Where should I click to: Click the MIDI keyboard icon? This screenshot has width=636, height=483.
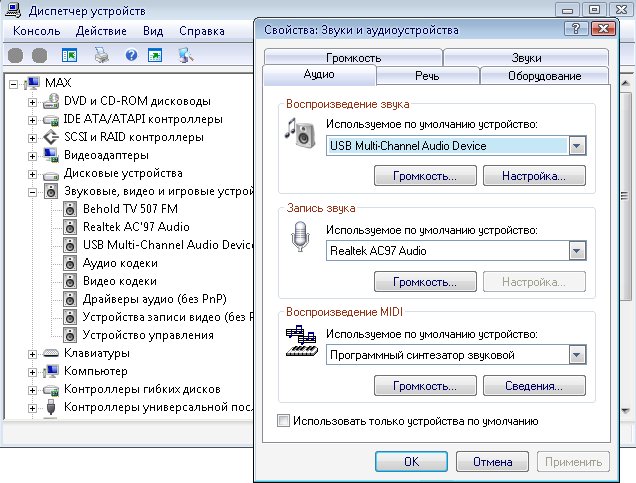coord(300,343)
